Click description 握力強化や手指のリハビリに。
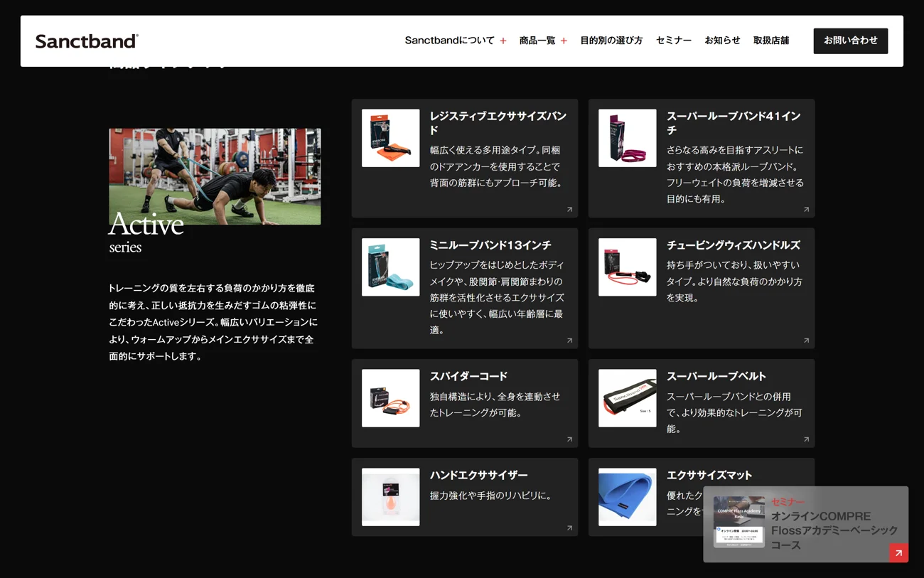This screenshot has width=924, height=578. (491, 496)
